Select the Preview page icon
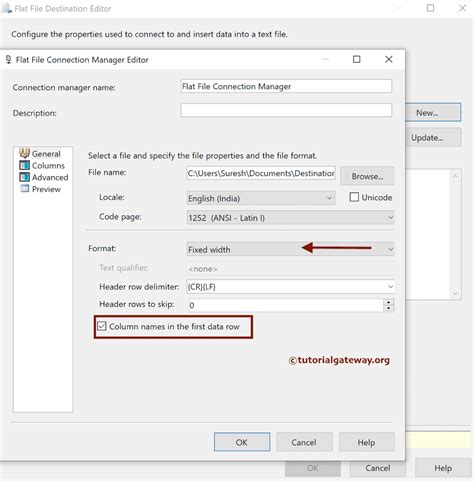The width and height of the screenshot is (474, 481). pos(24,189)
